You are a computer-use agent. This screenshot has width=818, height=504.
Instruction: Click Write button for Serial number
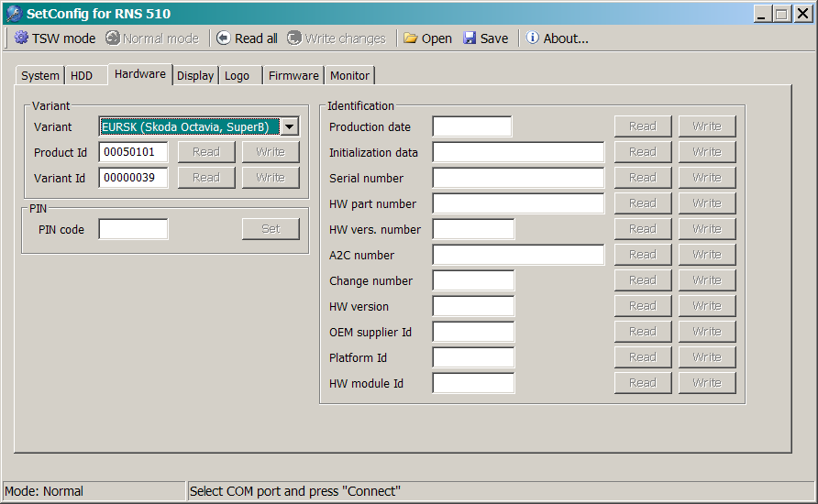[x=707, y=178]
